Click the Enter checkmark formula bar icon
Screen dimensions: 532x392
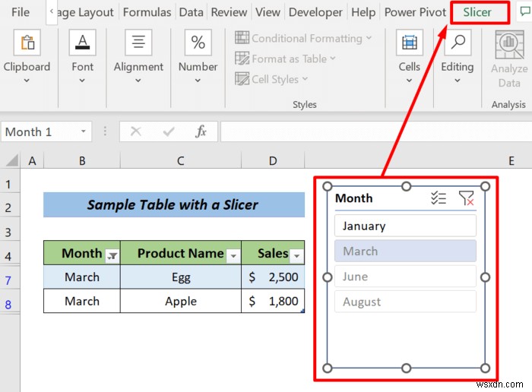[x=169, y=131]
